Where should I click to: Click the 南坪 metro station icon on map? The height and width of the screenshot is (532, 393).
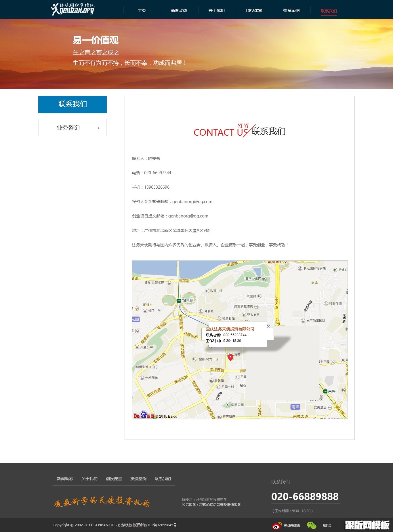325,391
